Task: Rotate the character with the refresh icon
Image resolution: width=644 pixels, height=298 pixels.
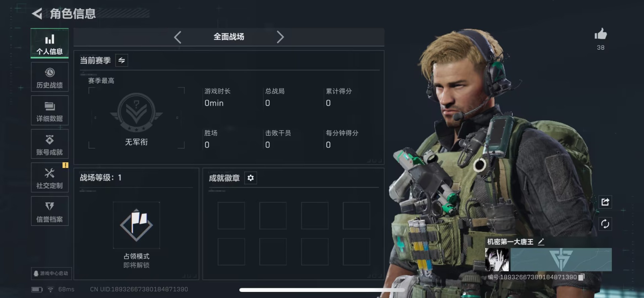Action: tap(605, 224)
